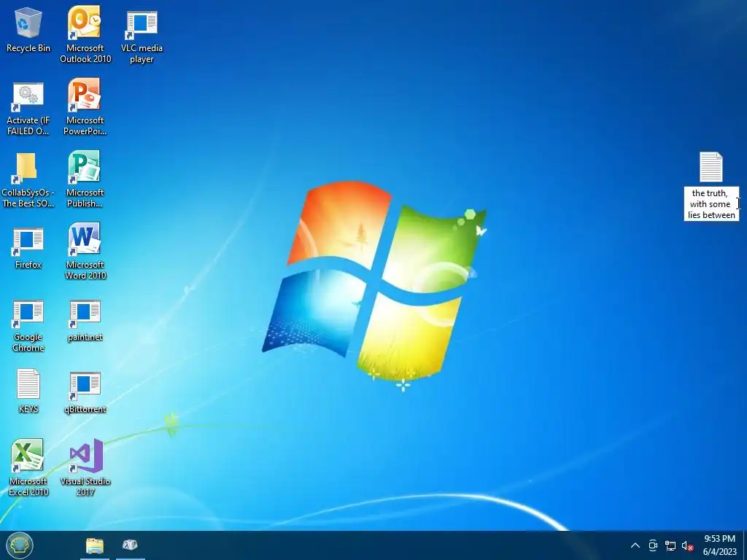Open File Explorer from the taskbar
Image resolution: width=747 pixels, height=560 pixels.
(94, 545)
